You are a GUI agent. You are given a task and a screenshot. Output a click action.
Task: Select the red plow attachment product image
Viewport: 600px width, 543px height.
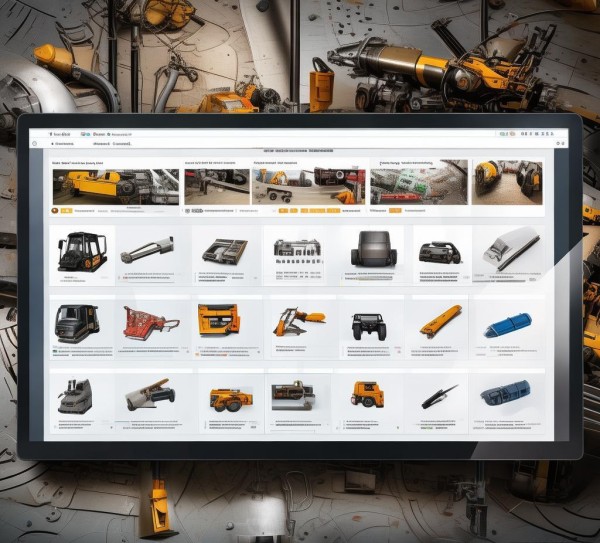pyautogui.click(x=150, y=320)
